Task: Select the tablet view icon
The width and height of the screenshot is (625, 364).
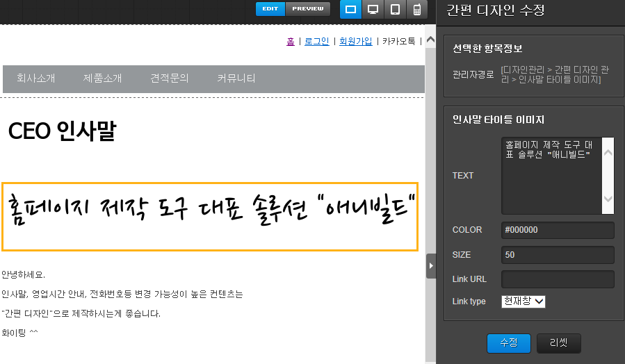Action: [395, 10]
